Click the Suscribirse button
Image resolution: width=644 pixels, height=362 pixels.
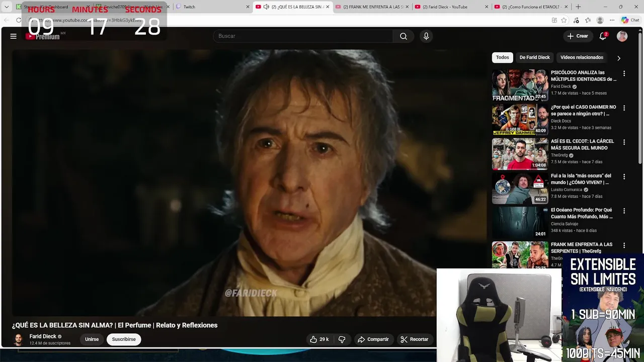(x=124, y=339)
